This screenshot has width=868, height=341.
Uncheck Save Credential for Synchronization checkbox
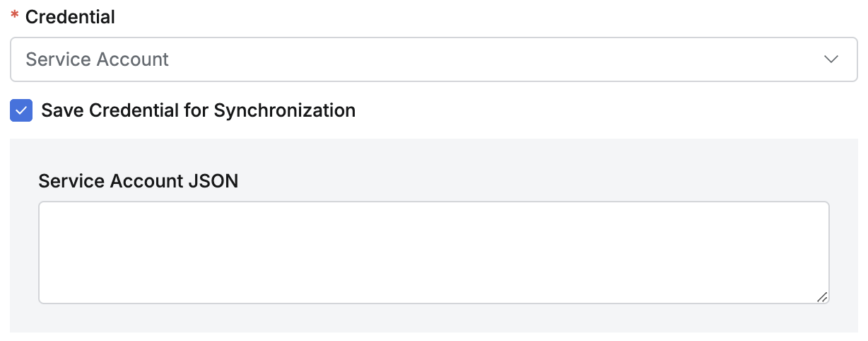click(x=21, y=110)
